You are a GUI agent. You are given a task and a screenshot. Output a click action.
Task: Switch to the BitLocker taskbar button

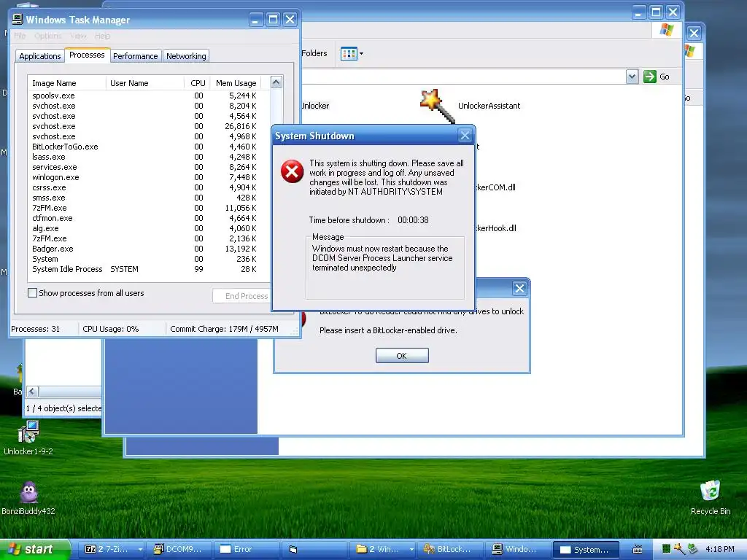pos(450,549)
